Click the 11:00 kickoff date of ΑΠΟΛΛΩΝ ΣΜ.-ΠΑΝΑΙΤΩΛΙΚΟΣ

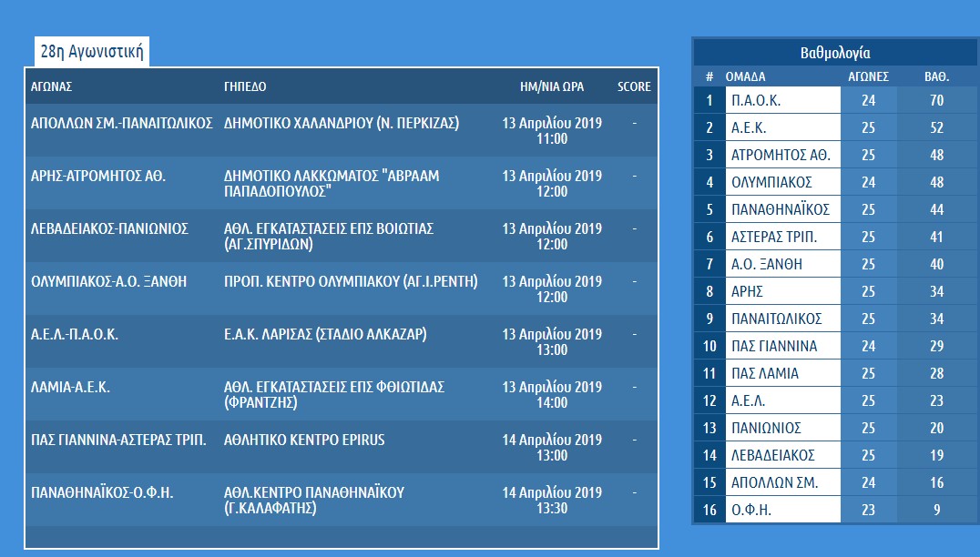552,131
